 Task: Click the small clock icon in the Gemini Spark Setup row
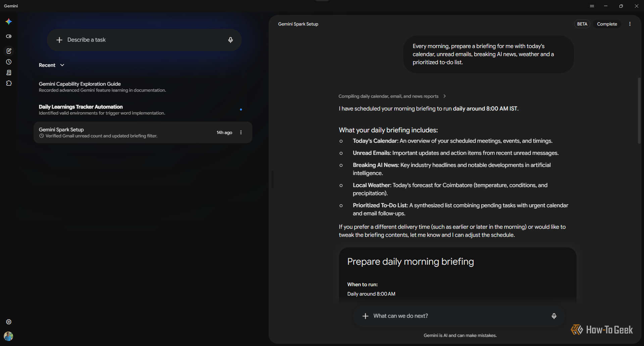click(x=42, y=136)
